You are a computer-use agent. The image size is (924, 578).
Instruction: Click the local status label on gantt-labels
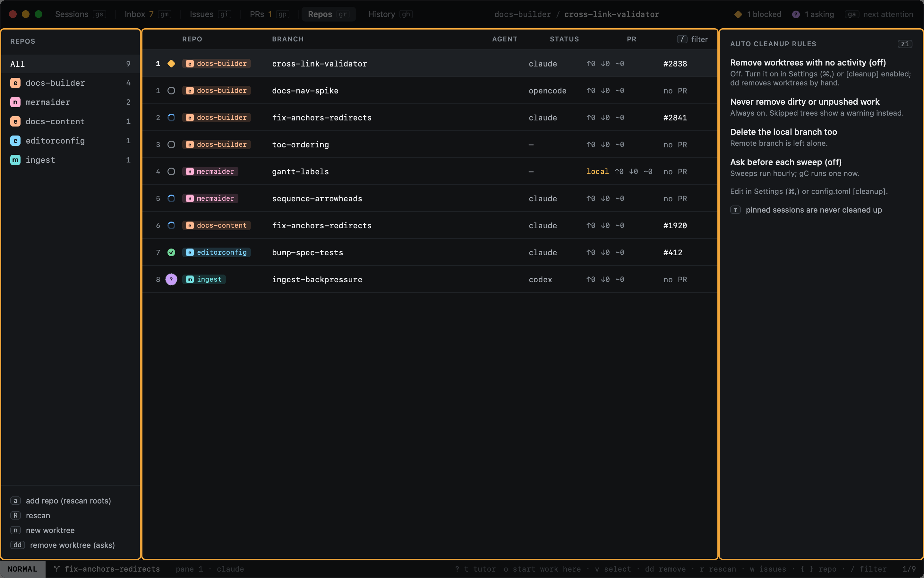(x=597, y=171)
